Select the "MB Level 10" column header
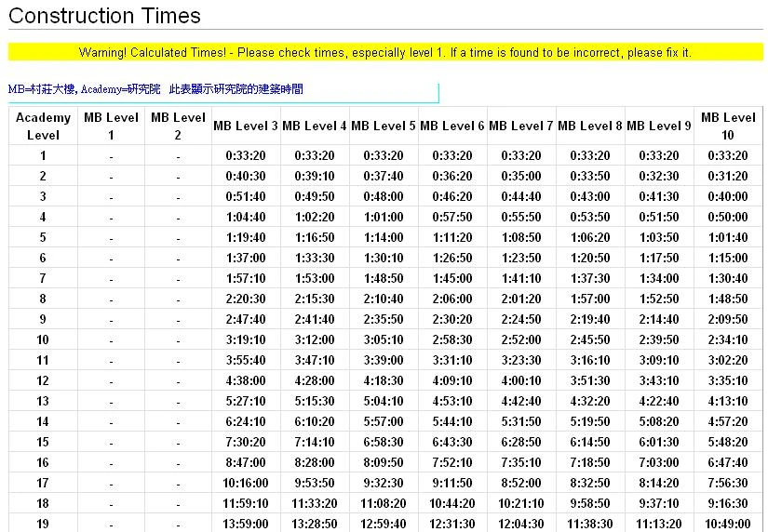 tap(728, 126)
